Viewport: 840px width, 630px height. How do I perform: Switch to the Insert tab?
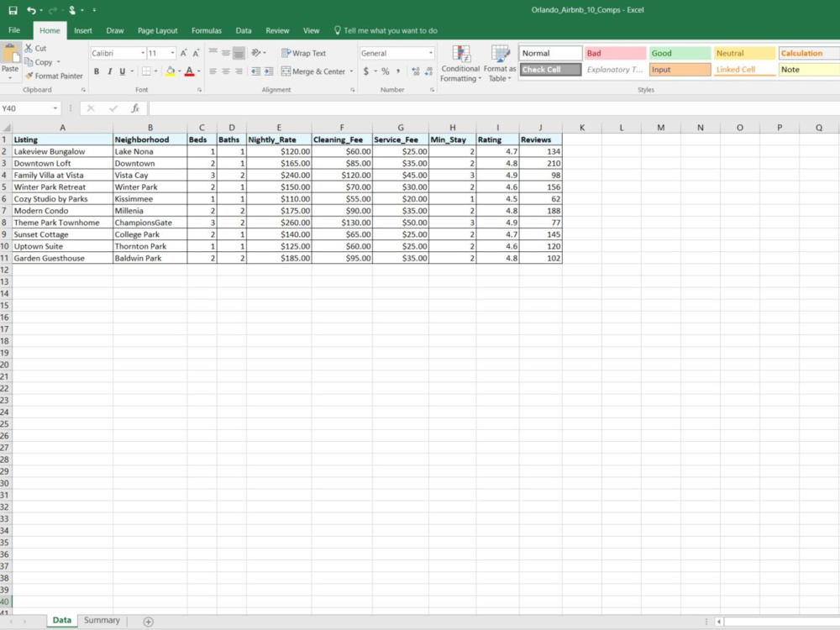pos(83,30)
